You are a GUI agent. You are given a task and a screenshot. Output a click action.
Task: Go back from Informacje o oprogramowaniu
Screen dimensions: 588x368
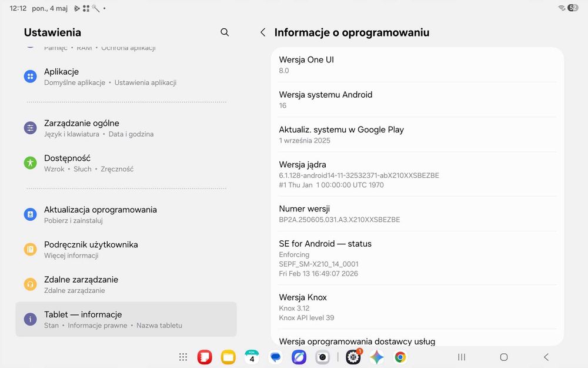click(x=263, y=32)
